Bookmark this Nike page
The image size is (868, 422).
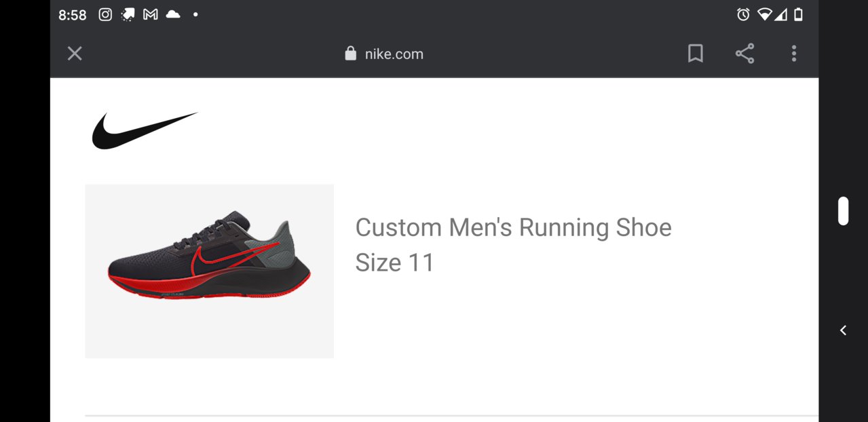[x=696, y=54]
